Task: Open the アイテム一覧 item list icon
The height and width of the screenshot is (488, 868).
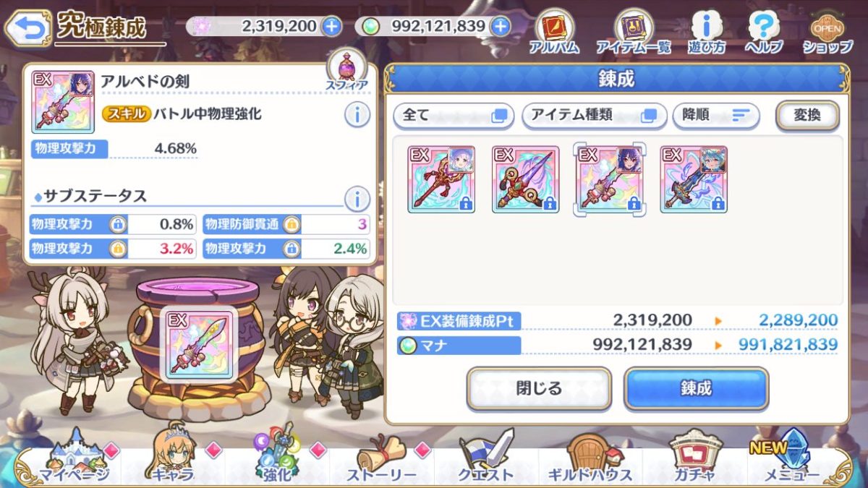Action: click(x=633, y=33)
